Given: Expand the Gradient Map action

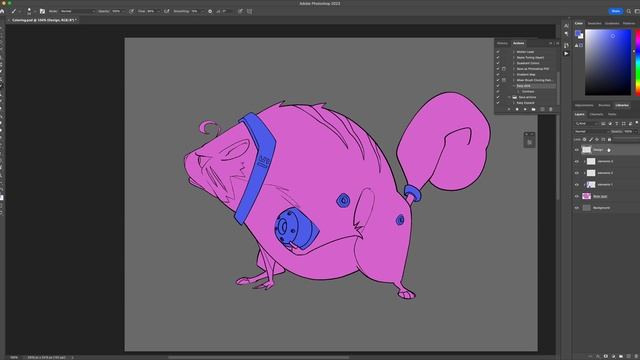Looking at the screenshot, I should 514,75.
